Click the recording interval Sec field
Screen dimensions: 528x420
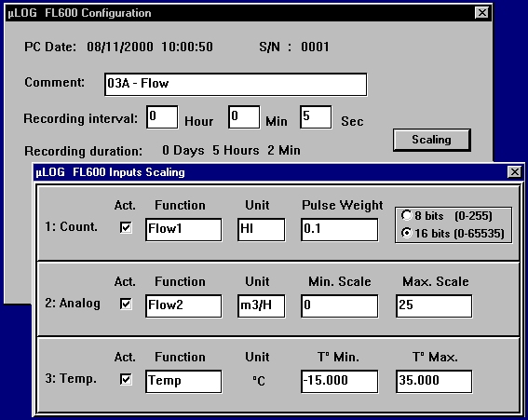[316, 117]
